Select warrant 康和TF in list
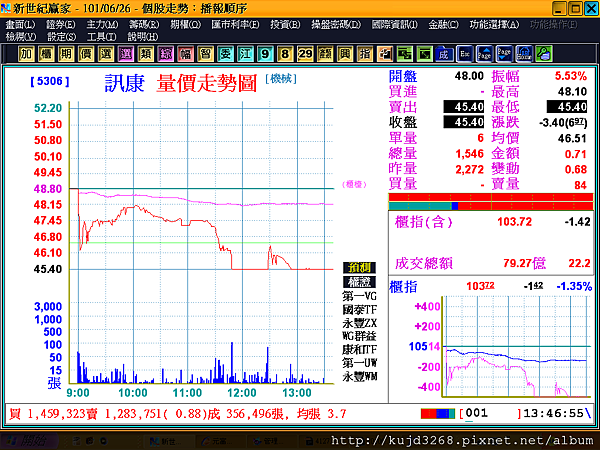Image resolution: width=600 pixels, height=450 pixels. tap(359, 349)
